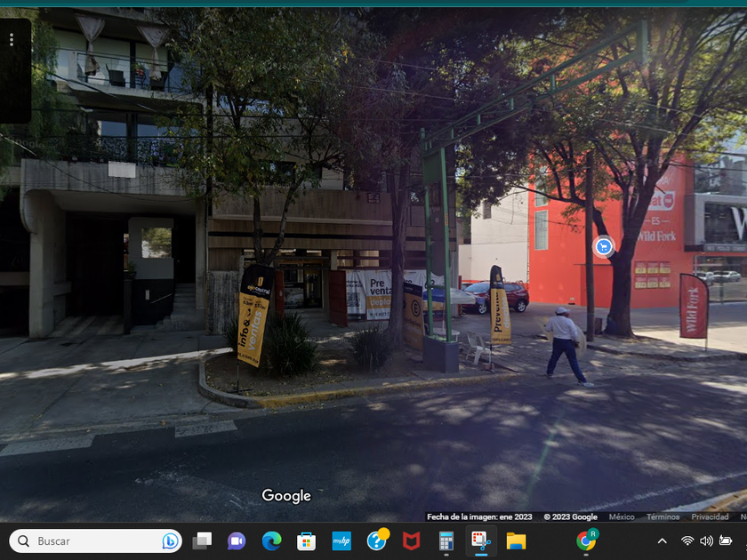This screenshot has width=747, height=560.
Task: Click the México footer link
Action: click(622, 517)
